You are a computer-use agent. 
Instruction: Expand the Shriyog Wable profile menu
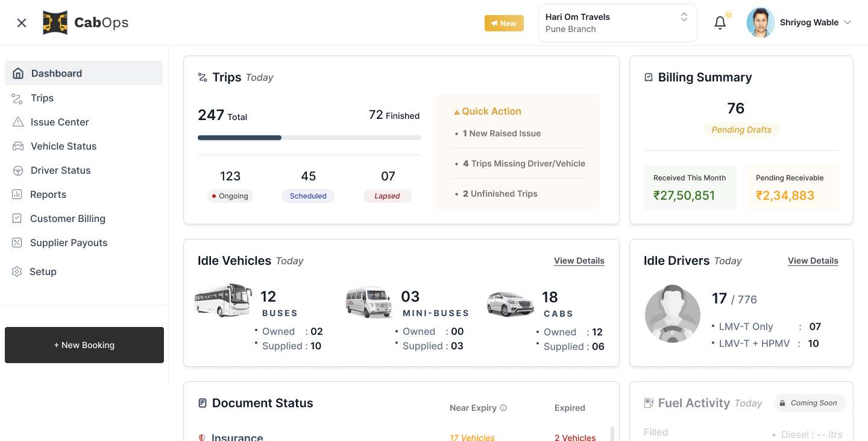click(x=847, y=23)
